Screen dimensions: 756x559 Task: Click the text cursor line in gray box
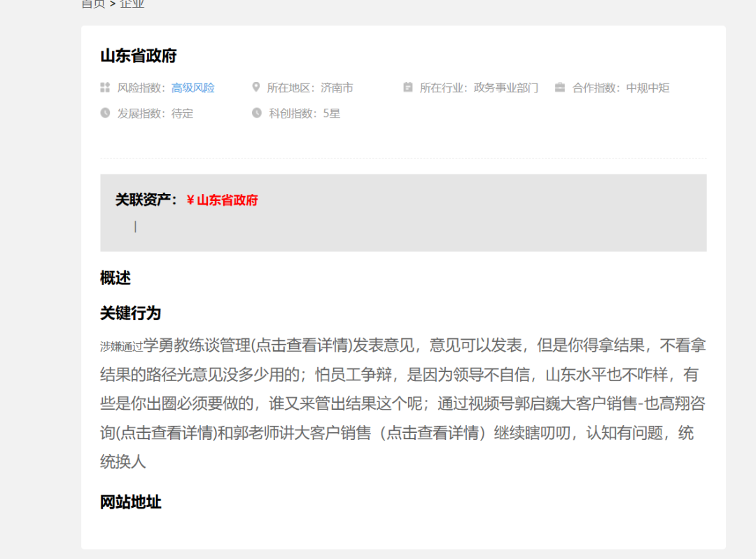click(x=136, y=226)
